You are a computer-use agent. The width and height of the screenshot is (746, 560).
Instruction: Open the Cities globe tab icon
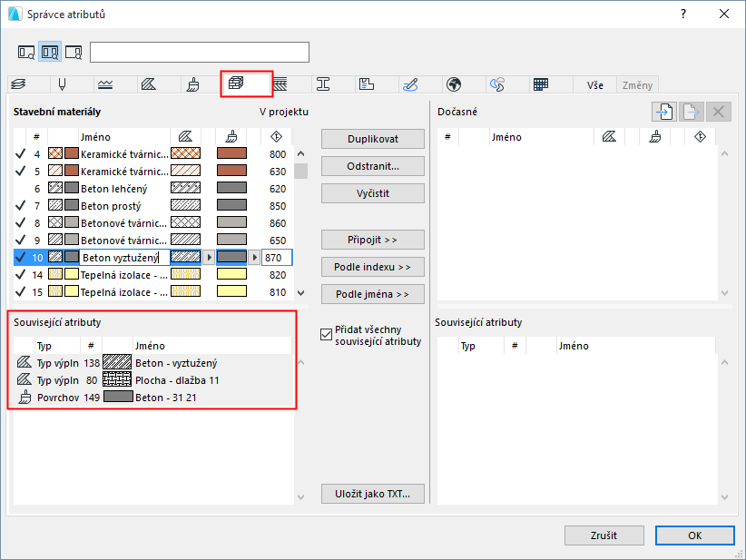(x=454, y=84)
